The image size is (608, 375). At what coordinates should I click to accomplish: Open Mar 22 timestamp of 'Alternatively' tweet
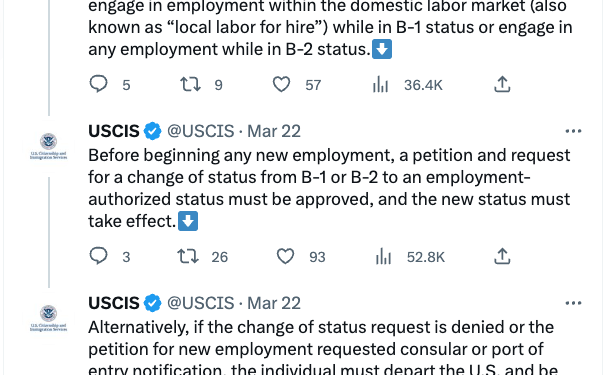pyautogui.click(x=274, y=303)
